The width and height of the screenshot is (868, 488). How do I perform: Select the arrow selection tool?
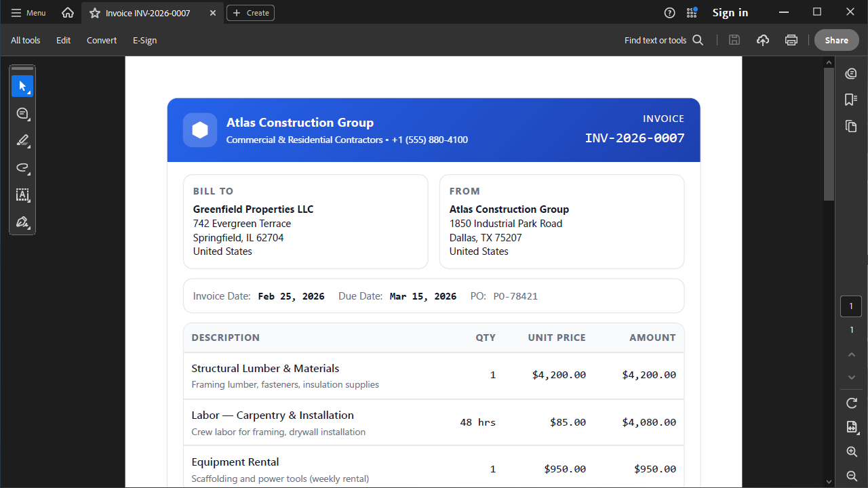pos(22,86)
